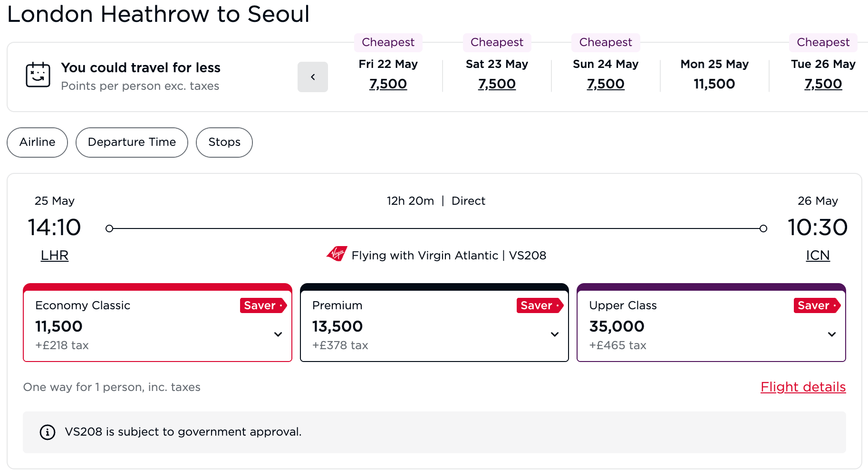Image resolution: width=868 pixels, height=476 pixels.
Task: Expand the Economy Classic fare chevron
Action: coord(278,334)
